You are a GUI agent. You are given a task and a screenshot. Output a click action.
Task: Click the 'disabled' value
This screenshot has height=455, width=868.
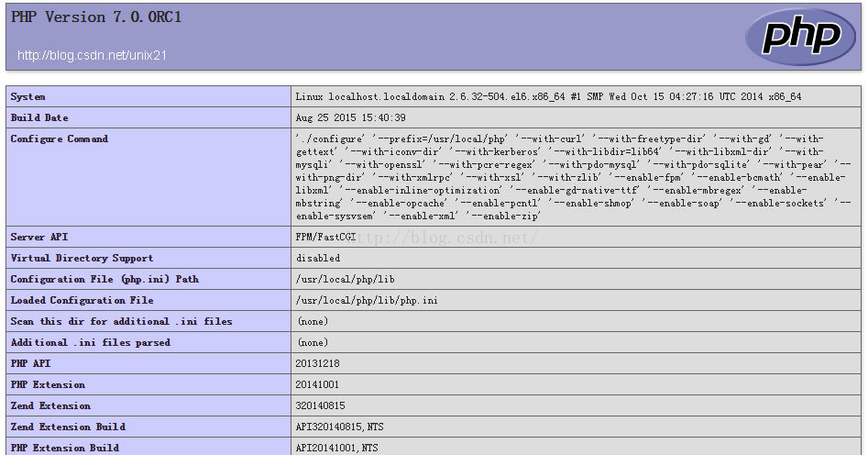click(x=318, y=258)
